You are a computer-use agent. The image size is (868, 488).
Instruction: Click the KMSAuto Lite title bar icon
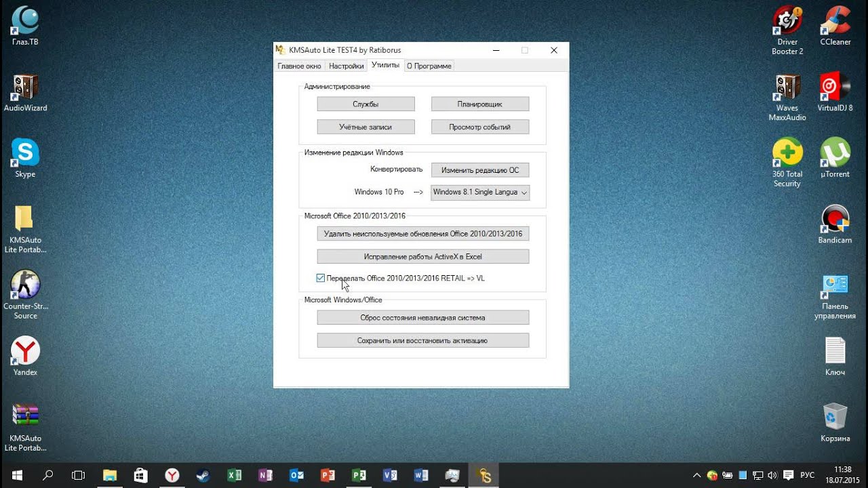click(x=280, y=50)
